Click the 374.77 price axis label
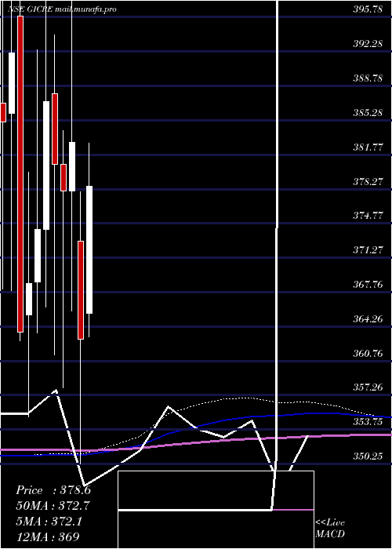 point(368,216)
